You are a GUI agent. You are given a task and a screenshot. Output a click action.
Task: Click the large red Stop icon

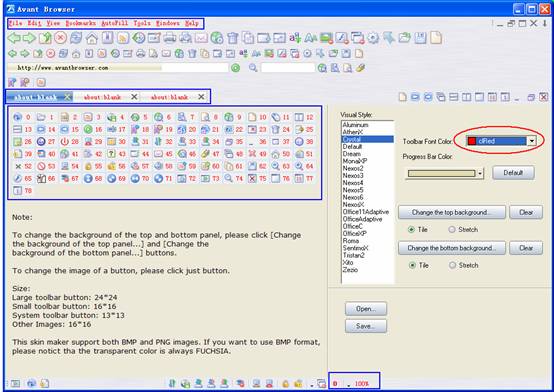click(60, 37)
